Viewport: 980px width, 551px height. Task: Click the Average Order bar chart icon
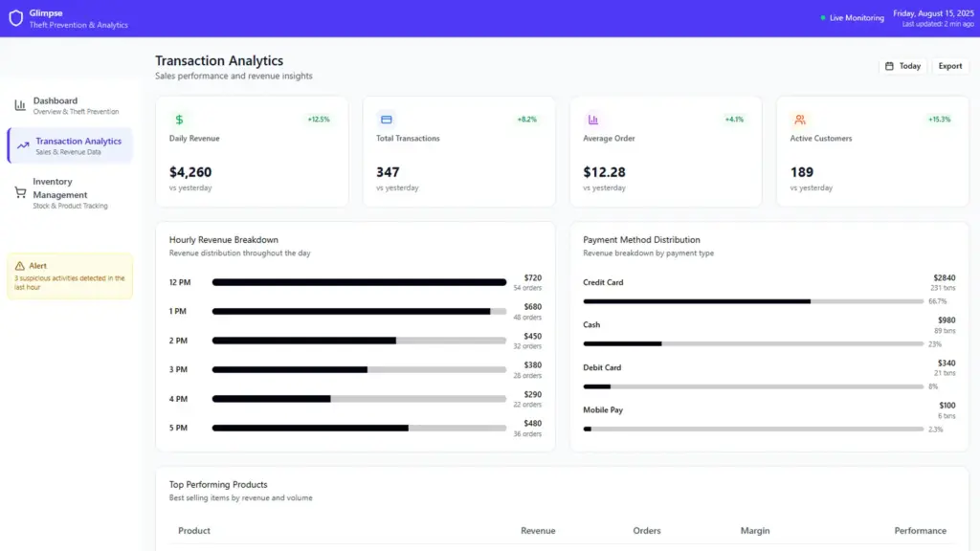[593, 120]
